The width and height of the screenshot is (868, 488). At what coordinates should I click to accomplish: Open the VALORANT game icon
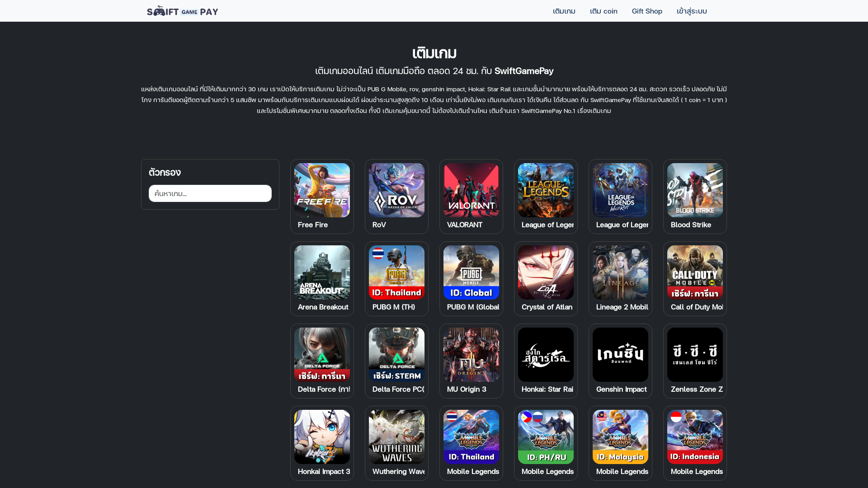(471, 190)
